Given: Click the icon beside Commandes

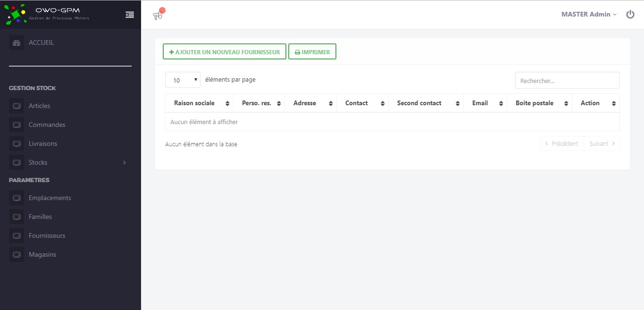Looking at the screenshot, I should [17, 125].
